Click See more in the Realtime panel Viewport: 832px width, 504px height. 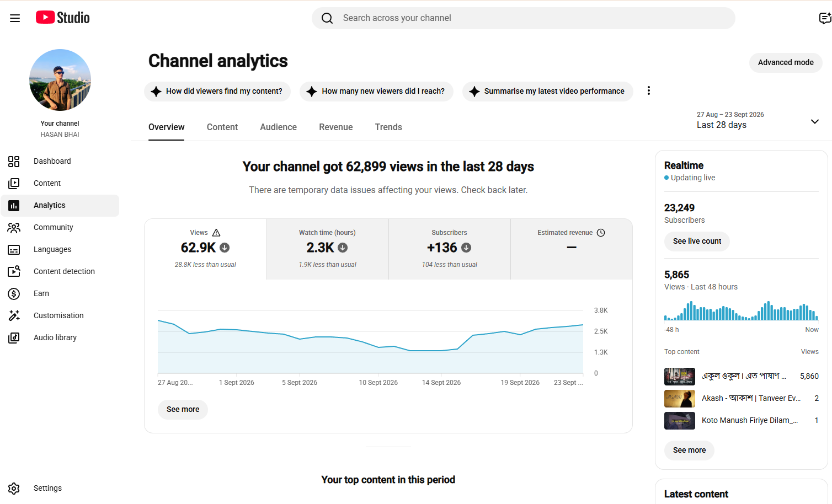(689, 450)
